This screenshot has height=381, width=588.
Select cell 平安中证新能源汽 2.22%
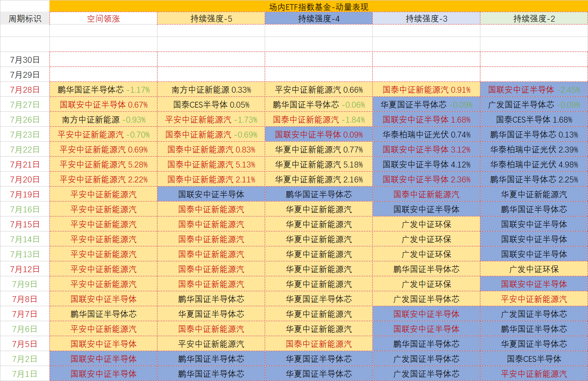[103, 179]
